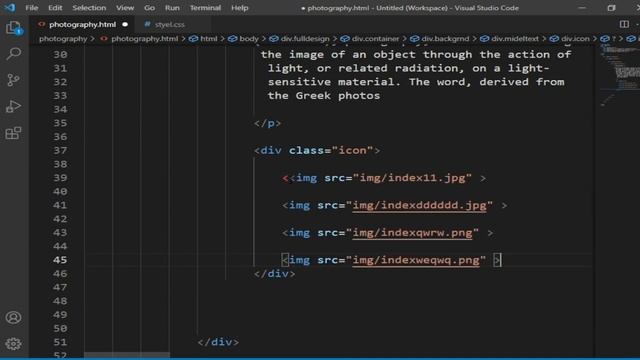Click the text 'the Greek photos'

point(324,96)
